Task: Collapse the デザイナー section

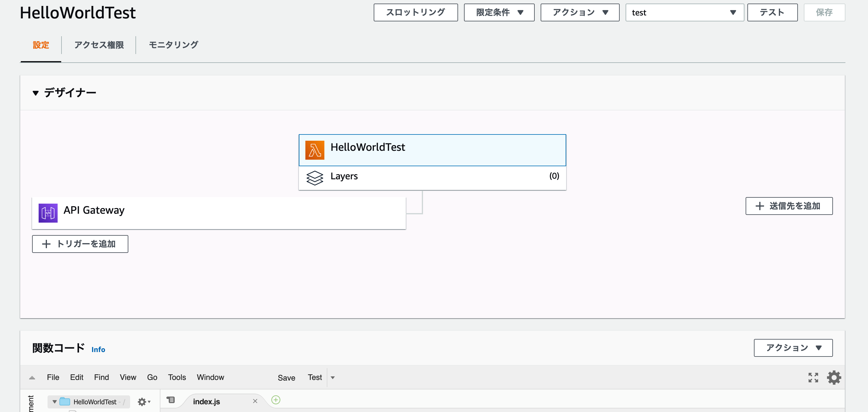Action: (35, 93)
